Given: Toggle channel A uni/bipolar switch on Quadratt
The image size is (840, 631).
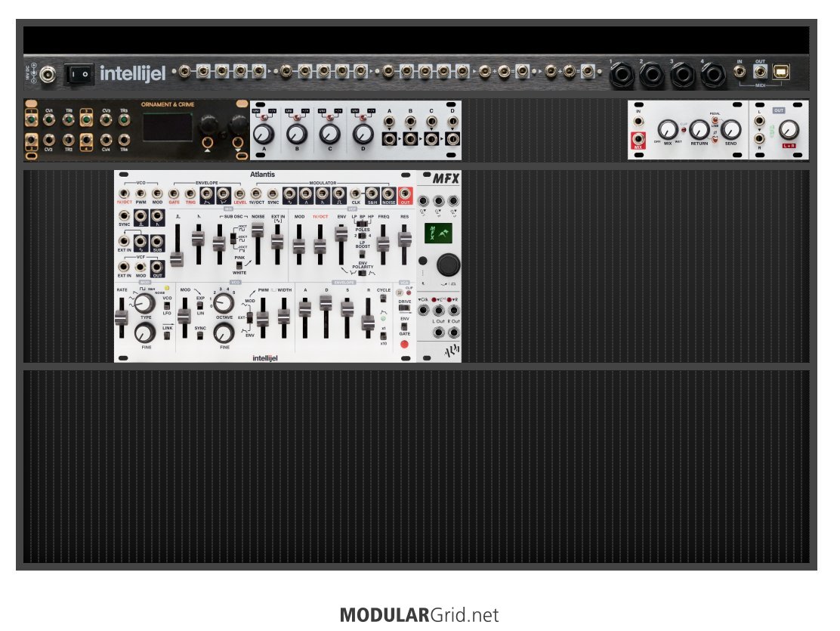Looking at the screenshot, I should point(264,116).
